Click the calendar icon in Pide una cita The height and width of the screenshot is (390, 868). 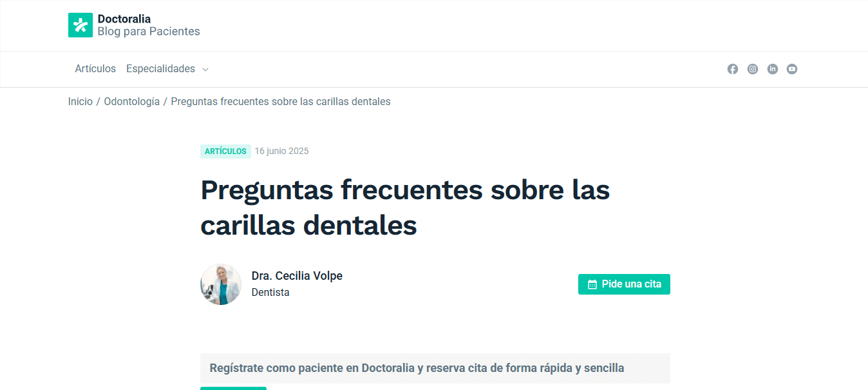pos(592,284)
